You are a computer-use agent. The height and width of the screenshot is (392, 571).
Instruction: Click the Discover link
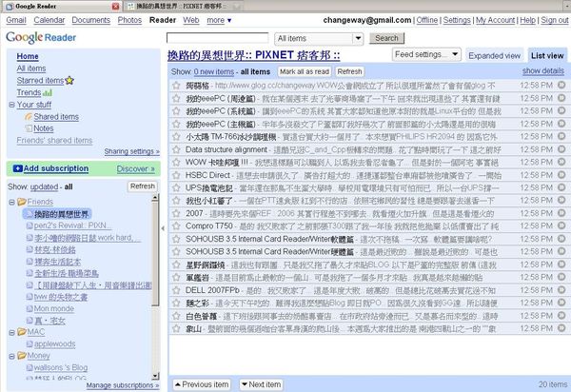pyautogui.click(x=136, y=169)
